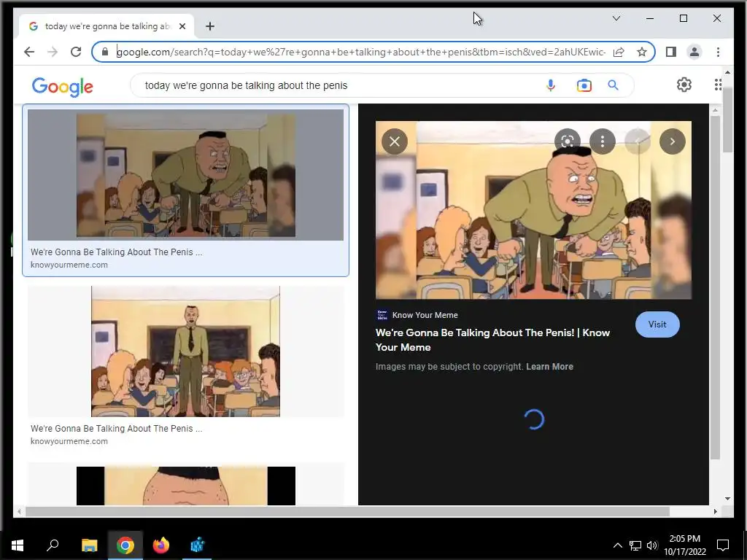Show hidden system tray icons

(x=617, y=545)
